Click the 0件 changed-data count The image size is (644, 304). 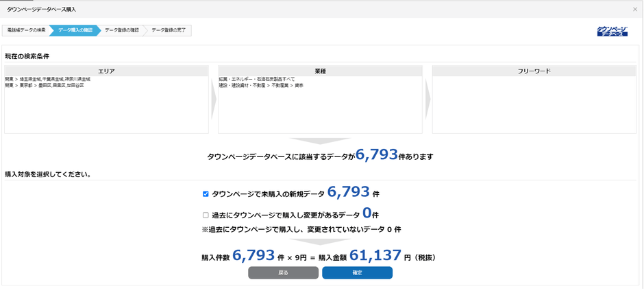370,213
